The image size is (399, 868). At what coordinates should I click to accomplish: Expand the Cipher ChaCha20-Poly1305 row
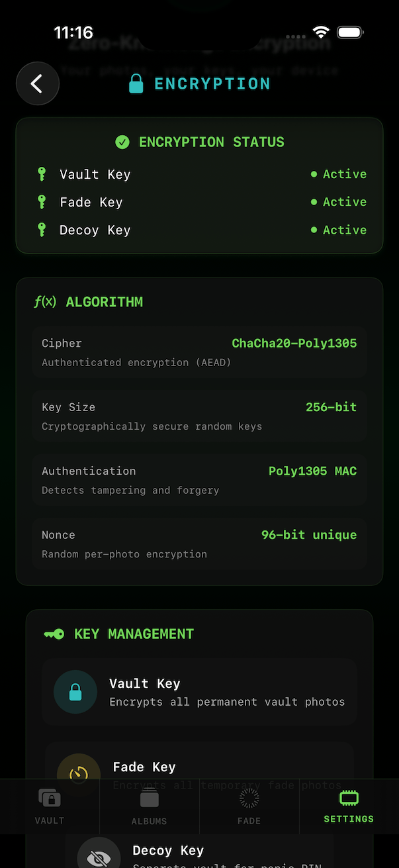199,352
